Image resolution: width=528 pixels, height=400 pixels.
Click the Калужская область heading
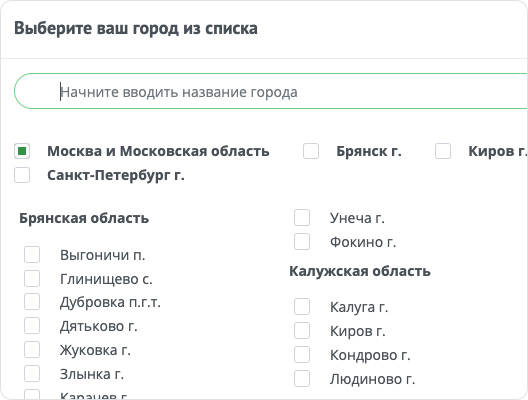pos(360,271)
